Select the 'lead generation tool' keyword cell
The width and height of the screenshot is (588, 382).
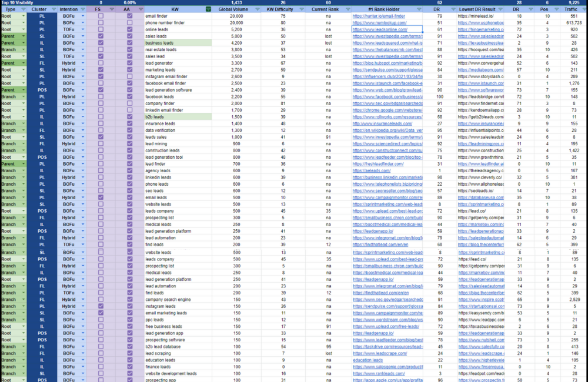click(178, 157)
